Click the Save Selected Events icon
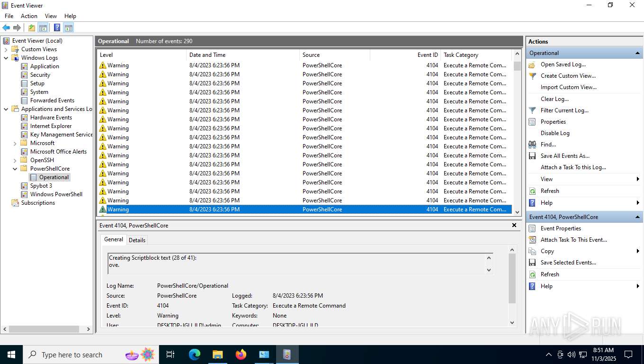This screenshot has height=364, width=644. [532, 263]
